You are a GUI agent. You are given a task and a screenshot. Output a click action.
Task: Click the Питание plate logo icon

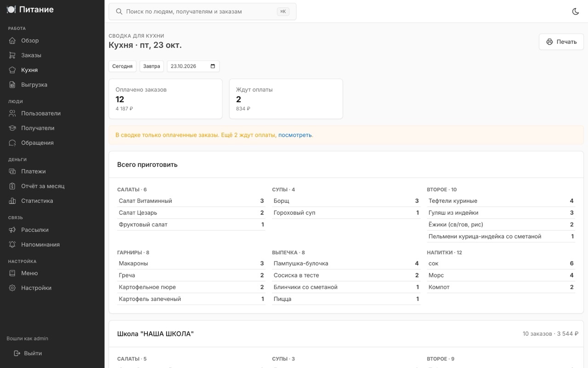point(11,10)
